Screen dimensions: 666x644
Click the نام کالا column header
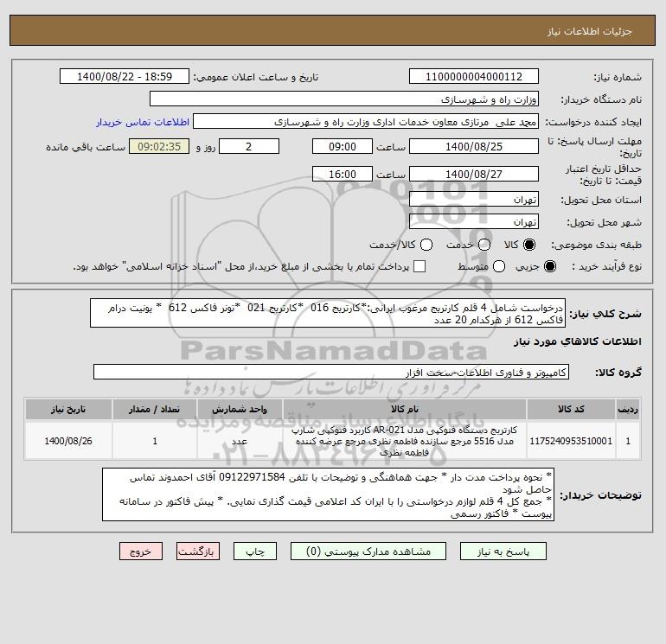tap(405, 409)
